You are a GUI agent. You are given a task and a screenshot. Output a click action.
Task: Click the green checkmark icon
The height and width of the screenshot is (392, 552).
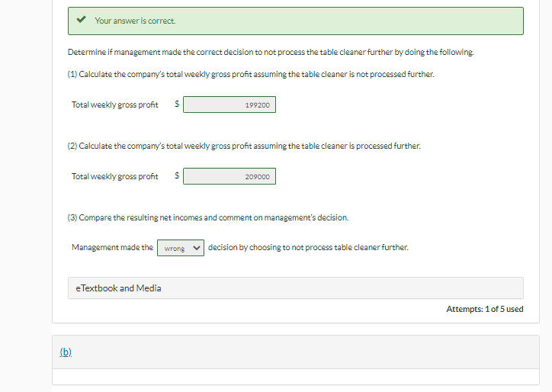[80, 21]
